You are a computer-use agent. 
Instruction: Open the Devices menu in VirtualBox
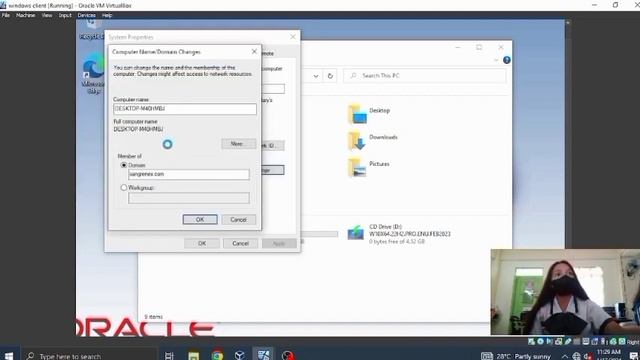pyautogui.click(x=87, y=15)
